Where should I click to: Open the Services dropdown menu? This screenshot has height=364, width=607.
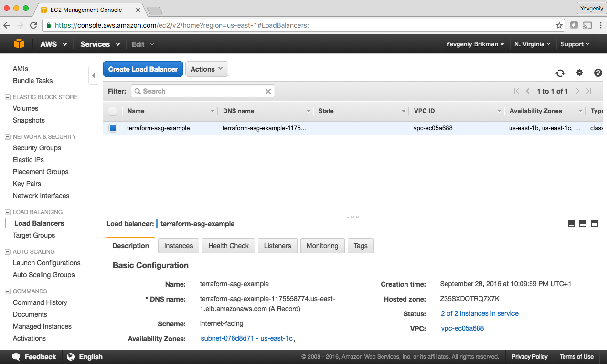click(100, 44)
